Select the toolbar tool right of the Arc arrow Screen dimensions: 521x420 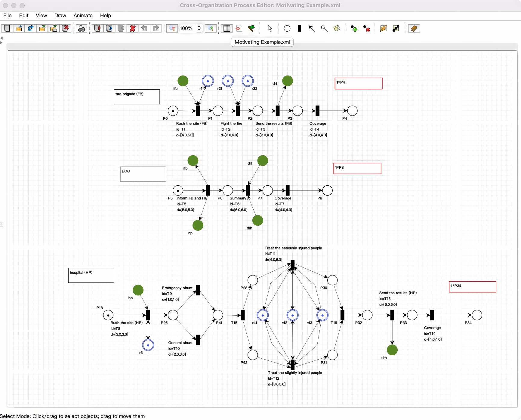tap(324, 28)
